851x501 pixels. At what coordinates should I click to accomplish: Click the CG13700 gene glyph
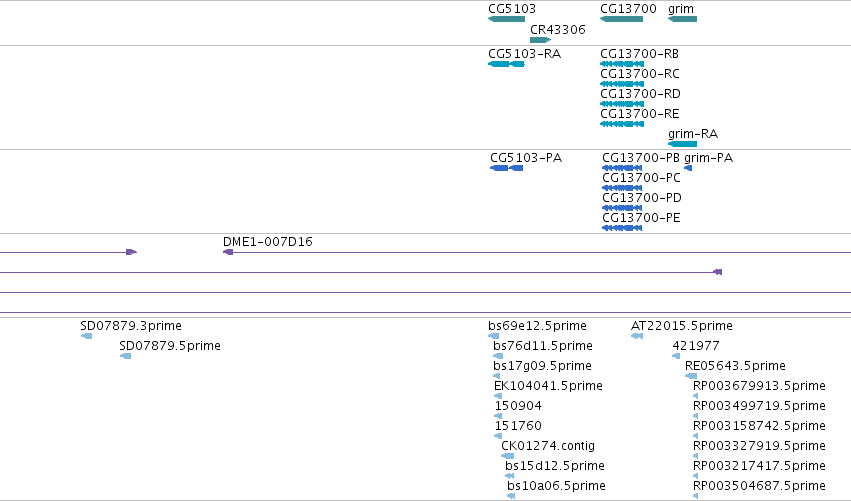621,19
